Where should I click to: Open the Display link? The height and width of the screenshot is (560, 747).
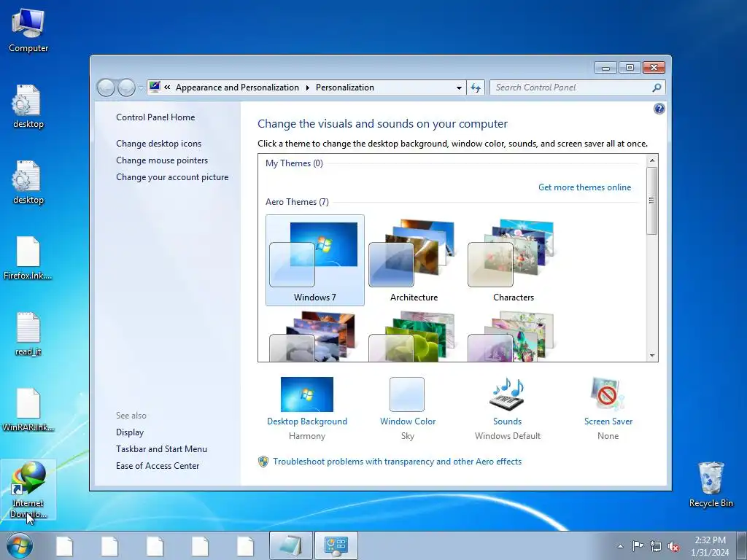point(130,432)
